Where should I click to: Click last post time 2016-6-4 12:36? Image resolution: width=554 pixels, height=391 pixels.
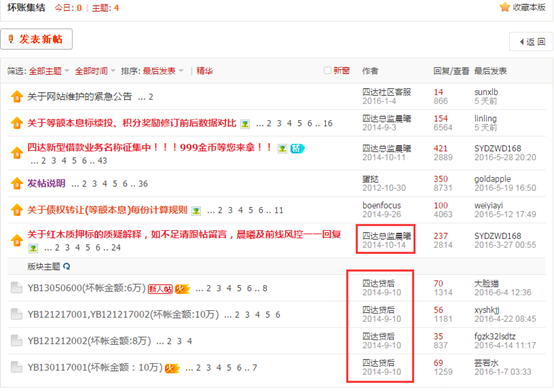pyautogui.click(x=503, y=292)
